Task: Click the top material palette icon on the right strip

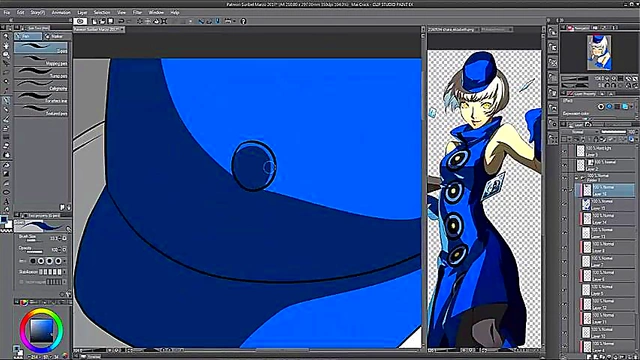Action: click(x=553, y=31)
